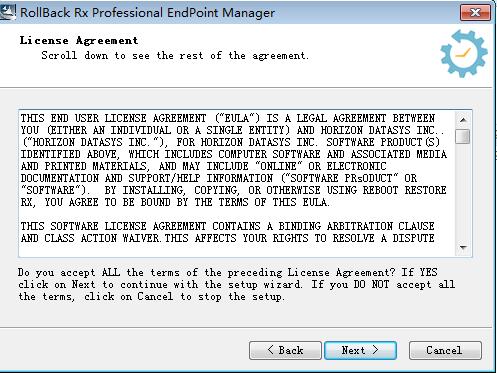
Task: Click the 'Scroll down to see' subtitle
Action: click(x=175, y=55)
